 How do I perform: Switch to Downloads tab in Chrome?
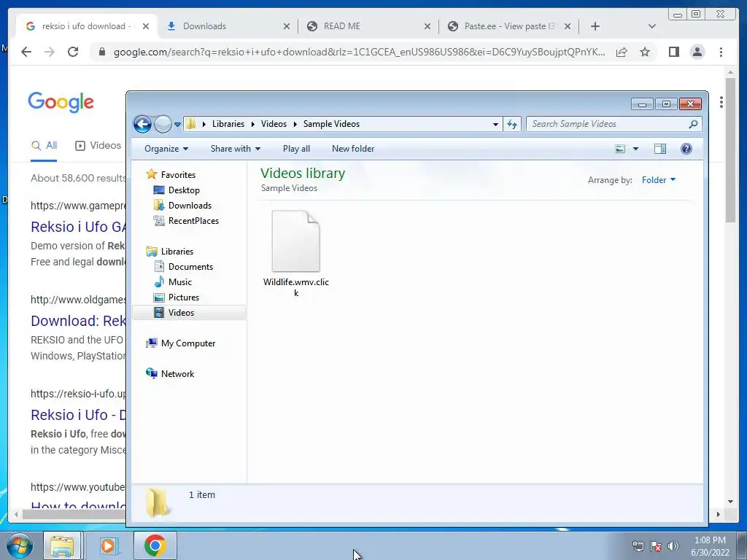coord(204,26)
